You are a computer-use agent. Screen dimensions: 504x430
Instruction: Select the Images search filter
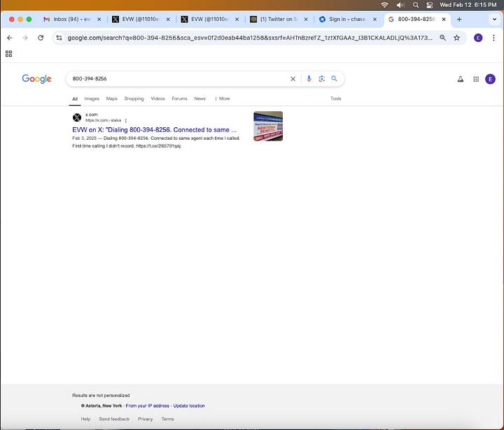click(x=92, y=99)
